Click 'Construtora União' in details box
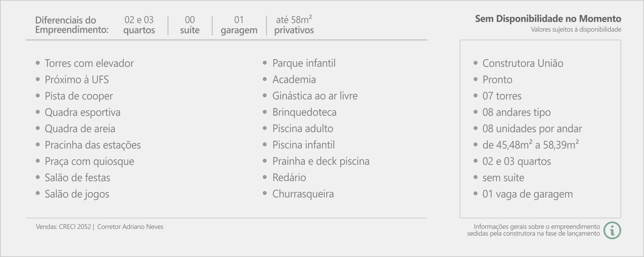 pyautogui.click(x=523, y=63)
